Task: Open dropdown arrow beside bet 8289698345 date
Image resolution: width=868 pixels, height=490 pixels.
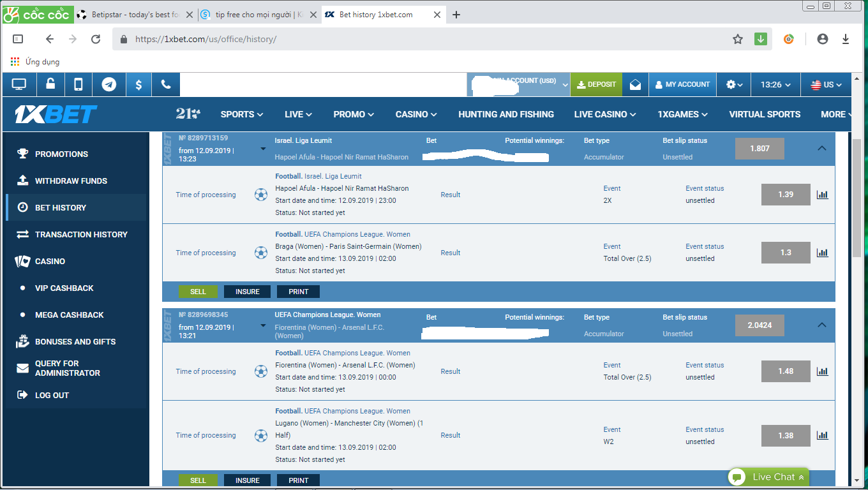Action: 263,326
